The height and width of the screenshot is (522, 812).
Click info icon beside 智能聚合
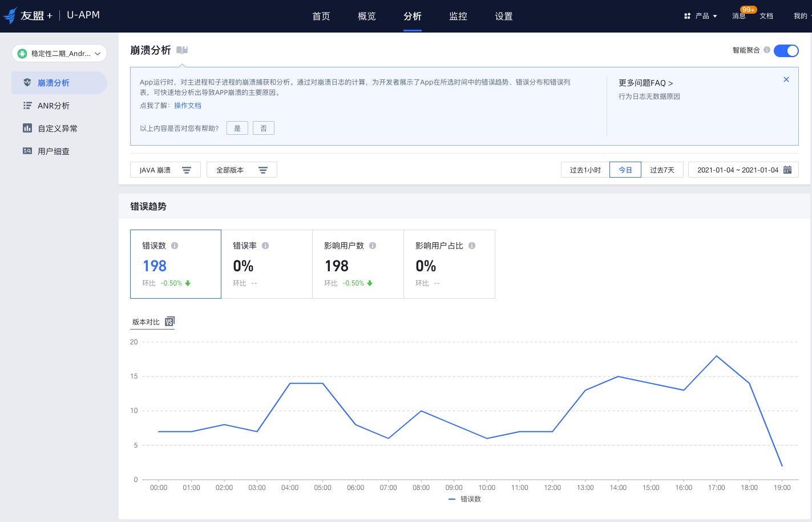pos(767,50)
